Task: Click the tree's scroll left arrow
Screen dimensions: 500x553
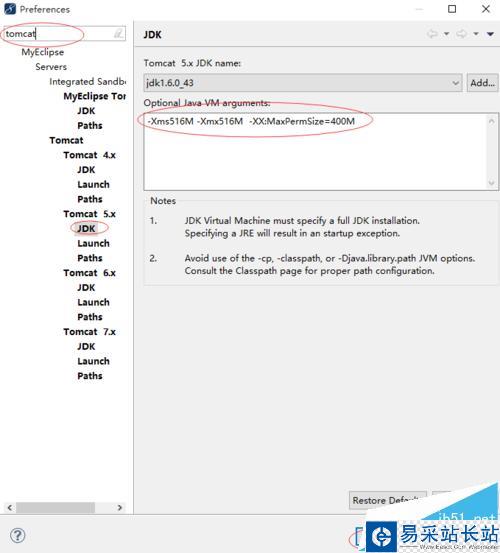Action: (10, 508)
